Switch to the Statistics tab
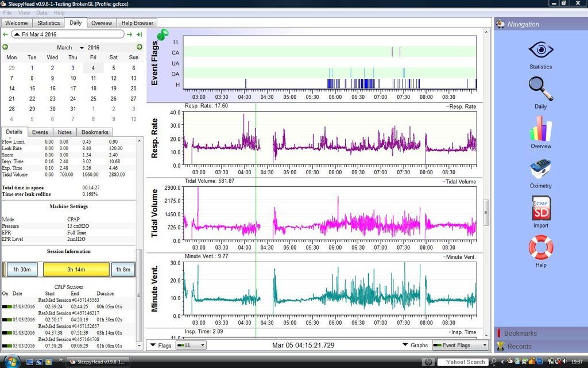The image size is (588, 368). tap(49, 23)
